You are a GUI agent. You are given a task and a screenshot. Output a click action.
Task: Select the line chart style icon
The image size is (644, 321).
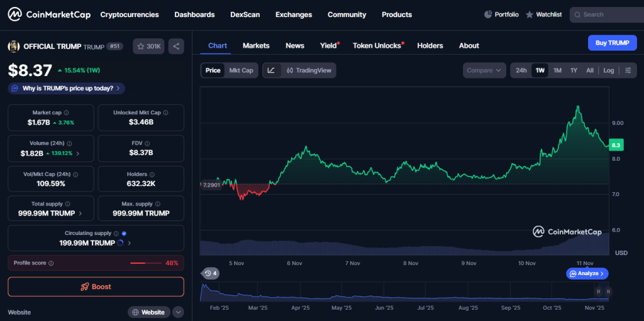(271, 70)
